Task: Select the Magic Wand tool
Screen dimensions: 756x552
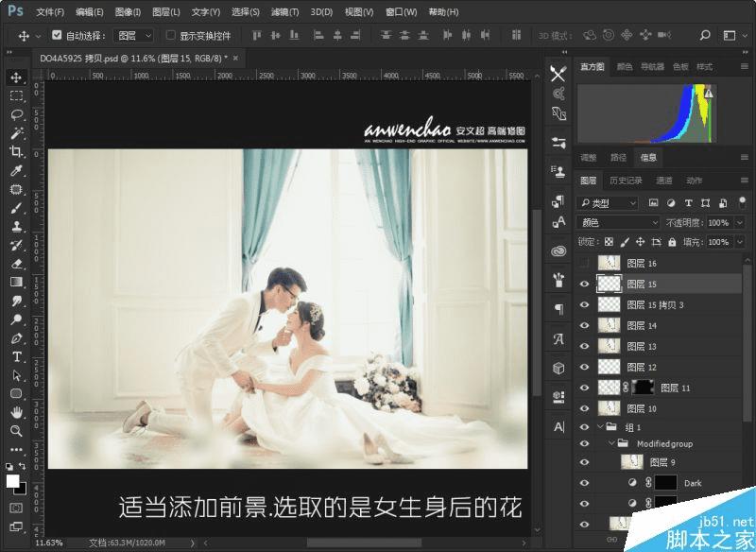Action: [16, 133]
